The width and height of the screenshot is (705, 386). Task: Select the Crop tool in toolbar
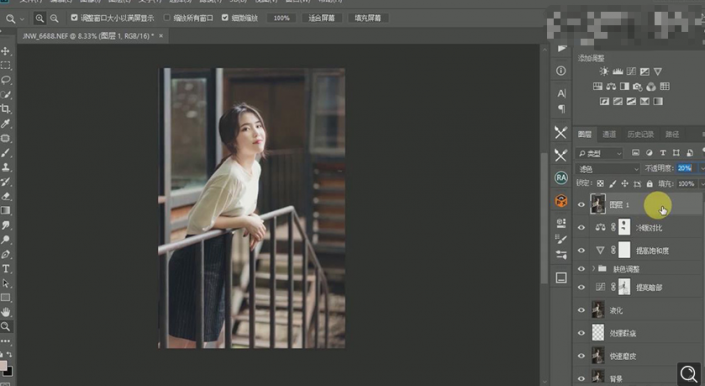[5, 109]
